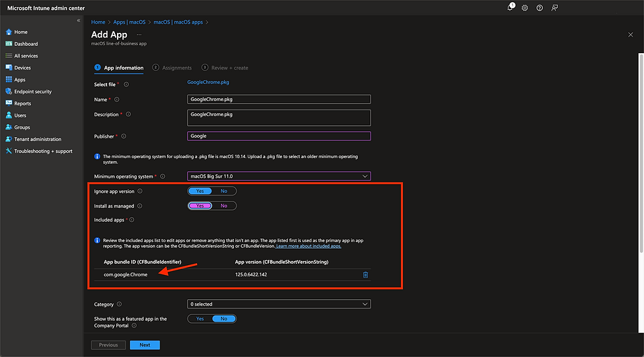Open Home in the sidebar menu

[x=21, y=32]
